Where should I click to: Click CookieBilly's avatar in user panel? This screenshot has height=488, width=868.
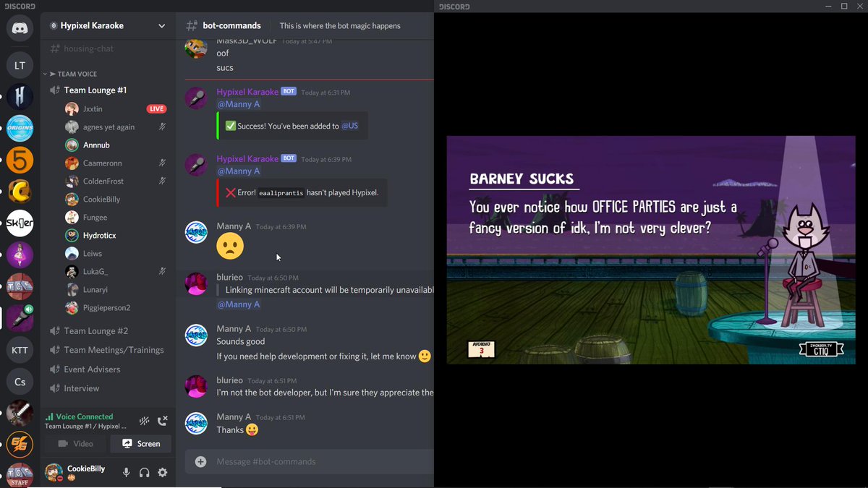54,472
